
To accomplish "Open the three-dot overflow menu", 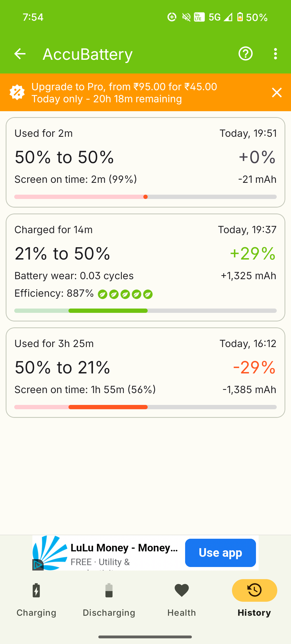I will click(x=275, y=54).
